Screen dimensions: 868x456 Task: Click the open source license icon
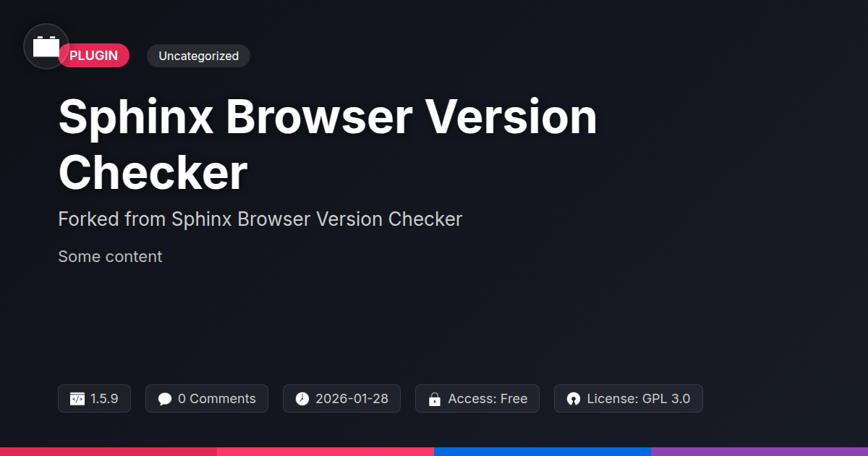click(574, 399)
